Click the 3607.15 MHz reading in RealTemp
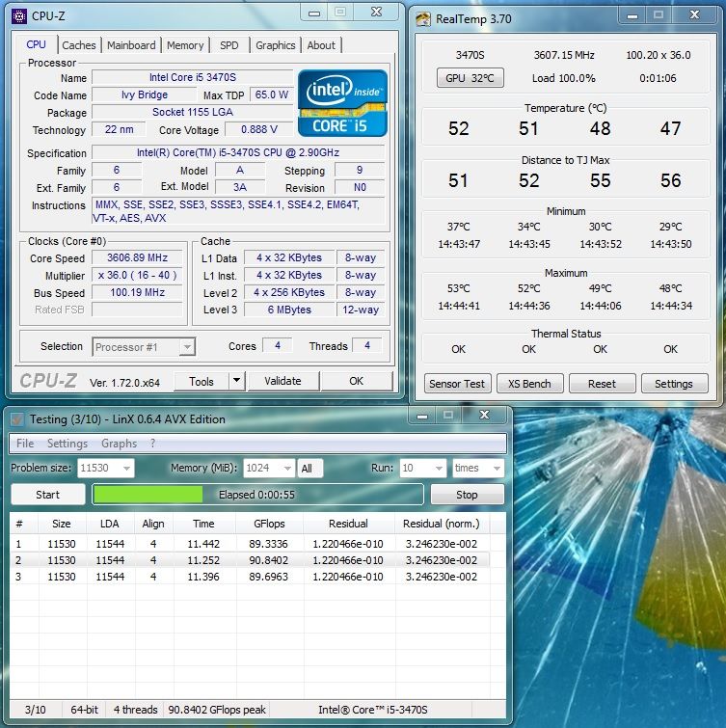 coord(564,55)
